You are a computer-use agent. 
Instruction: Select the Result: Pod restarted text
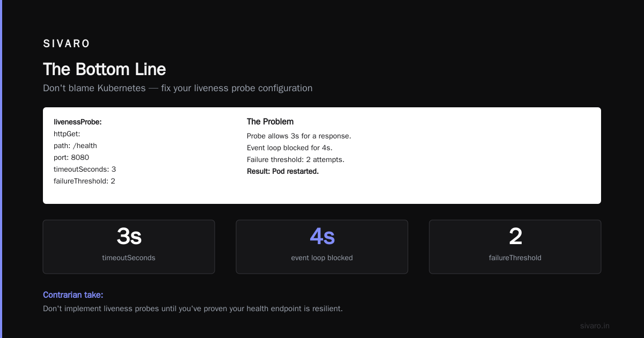click(x=283, y=172)
